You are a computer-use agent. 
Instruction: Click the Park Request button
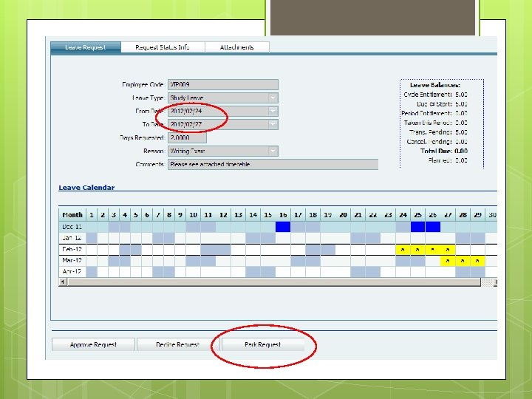coord(262,344)
